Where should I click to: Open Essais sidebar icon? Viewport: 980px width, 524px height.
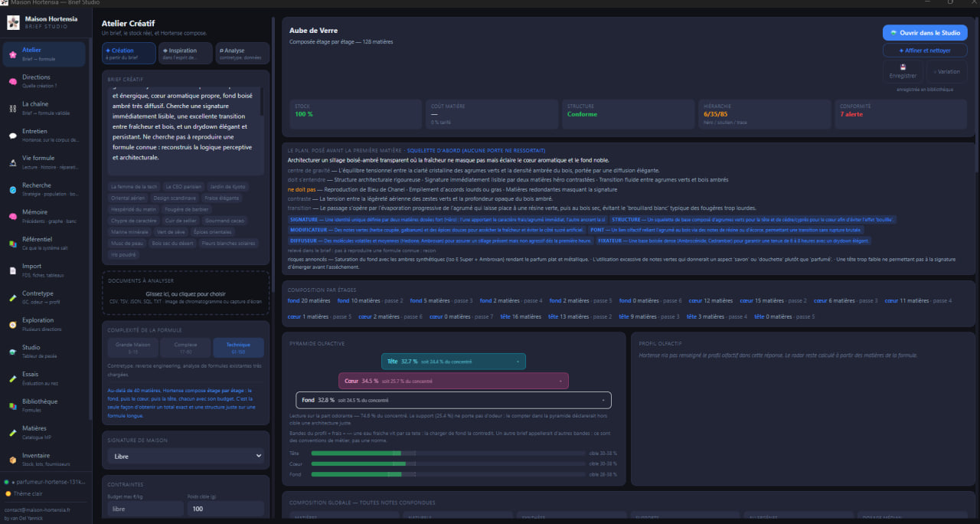(13, 378)
